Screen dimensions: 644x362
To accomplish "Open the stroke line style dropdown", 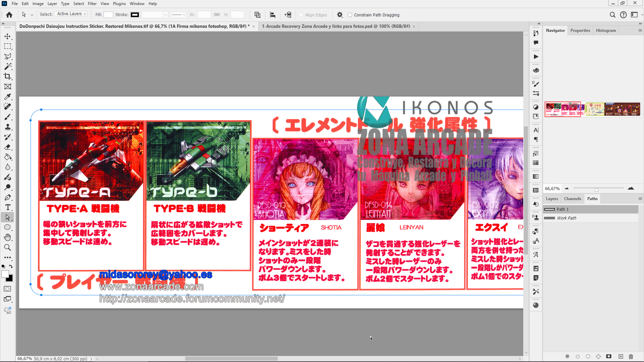I will [178, 15].
